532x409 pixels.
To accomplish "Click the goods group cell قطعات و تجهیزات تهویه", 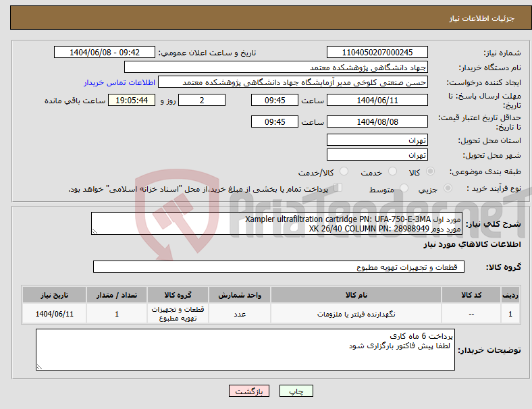I will pos(178,314).
